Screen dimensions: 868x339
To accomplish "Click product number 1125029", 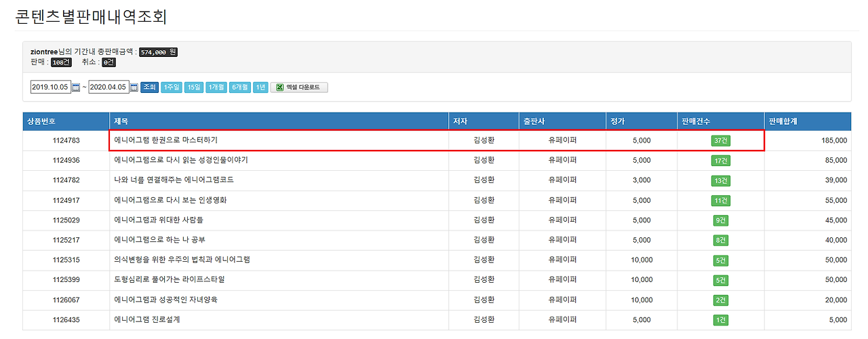I will [66, 220].
